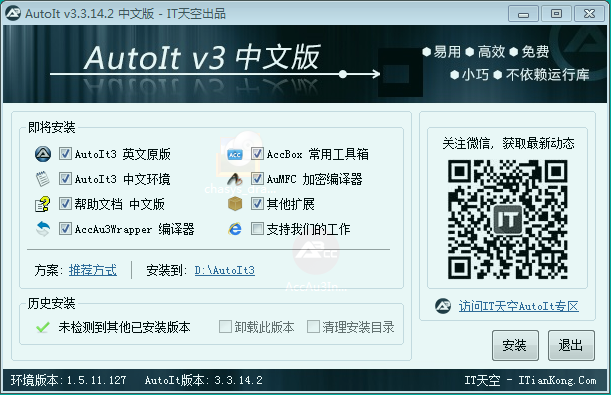Click the AutoIt logo beside 访问IT天空 link
This screenshot has height=395, width=611.
tap(443, 306)
